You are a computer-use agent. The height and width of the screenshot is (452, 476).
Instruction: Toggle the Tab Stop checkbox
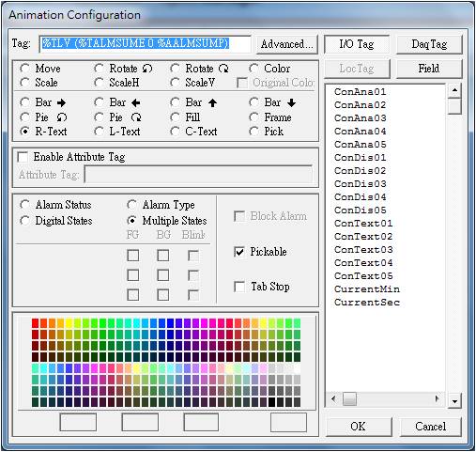pyautogui.click(x=239, y=287)
